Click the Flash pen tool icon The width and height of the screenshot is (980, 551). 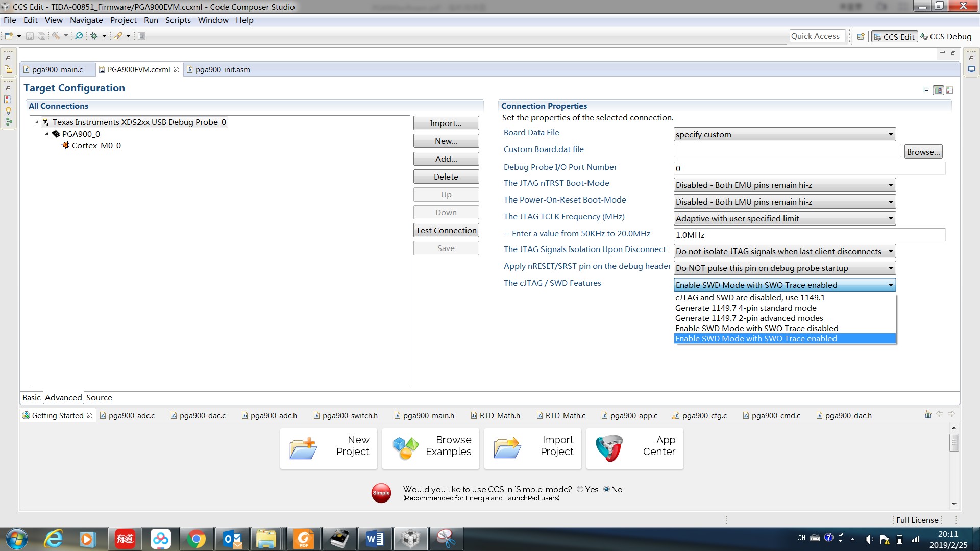[118, 36]
